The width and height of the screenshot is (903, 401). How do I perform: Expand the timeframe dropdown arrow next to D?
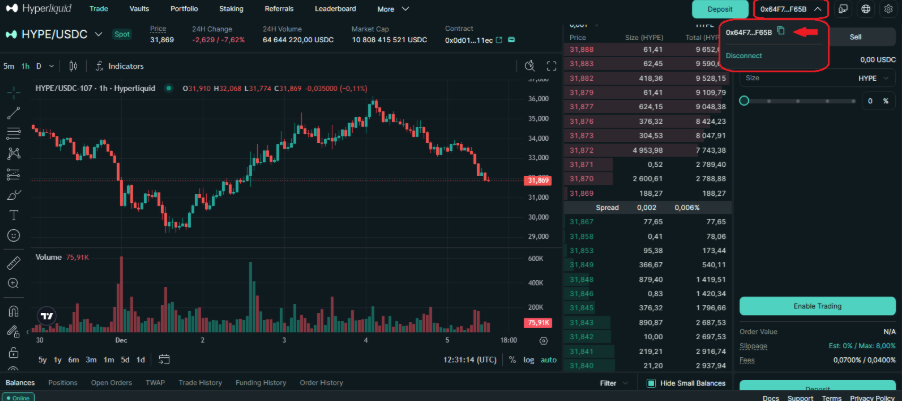pyautogui.click(x=52, y=66)
